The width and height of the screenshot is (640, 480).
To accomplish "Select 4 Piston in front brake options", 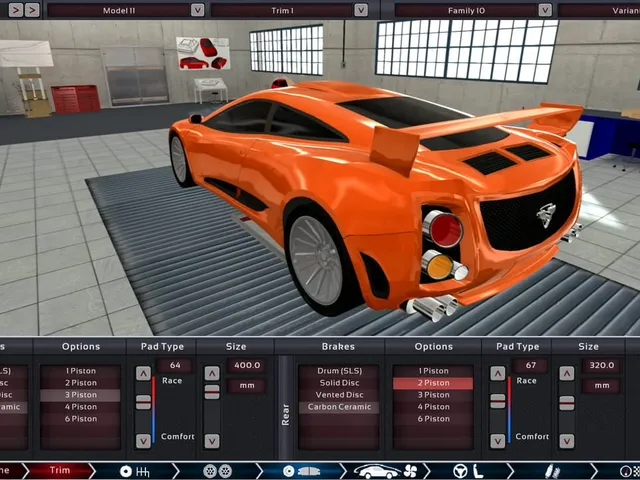I will click(80, 407).
